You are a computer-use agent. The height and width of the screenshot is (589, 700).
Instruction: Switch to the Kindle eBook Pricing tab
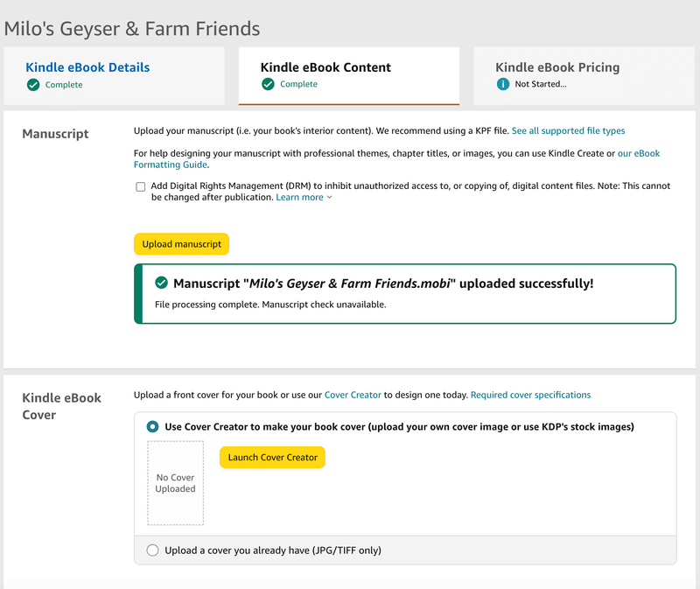[x=557, y=67]
